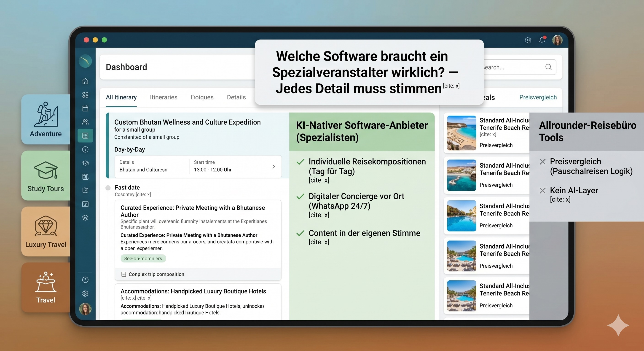644x351 pixels.
Task: Select the highlighted grid table icon in sidebar
Action: 85,136
